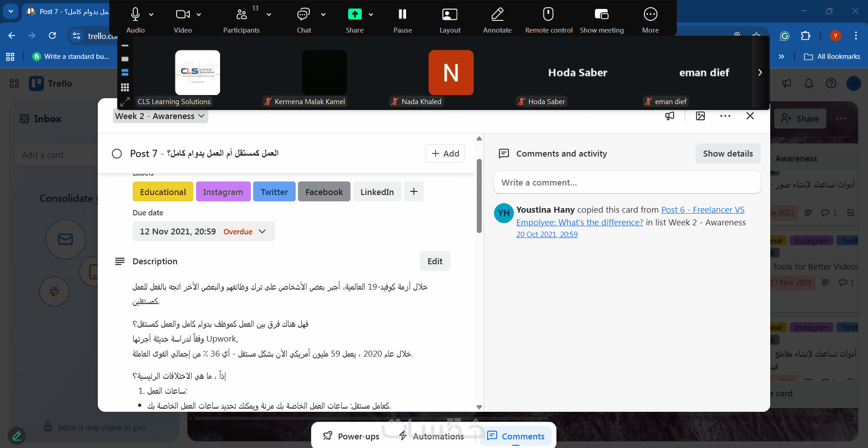The width and height of the screenshot is (868, 448).
Task: Open Trello notifications bell
Action: [x=809, y=84]
